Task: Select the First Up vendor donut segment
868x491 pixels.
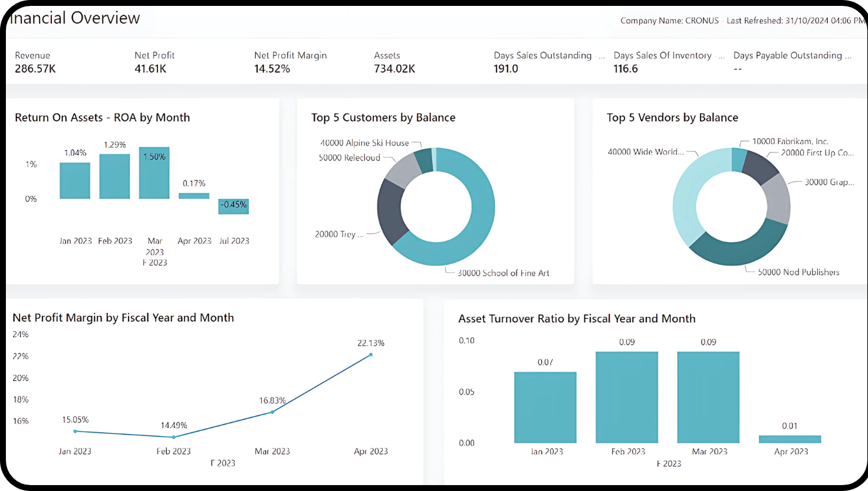Action: point(759,168)
